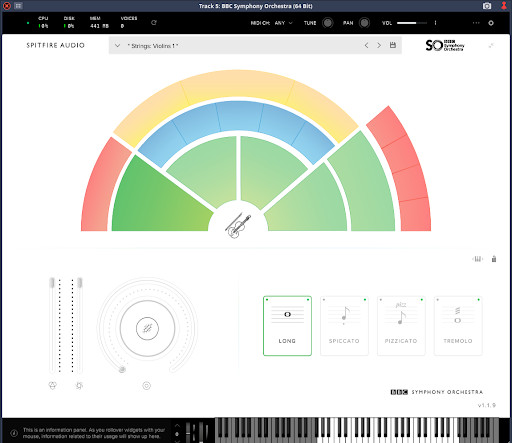
Task: Adjust the PAN knob
Action: [x=364, y=23]
